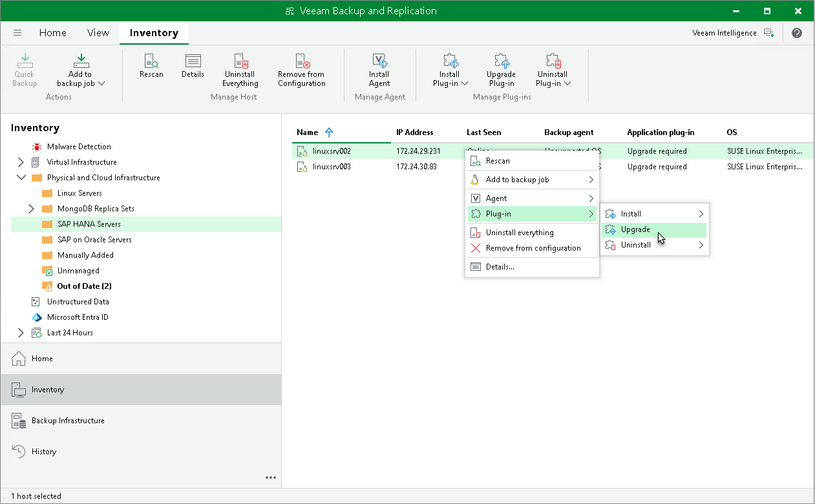Choose Rescan in context menu
This screenshot has height=504, width=815.
[532, 161]
